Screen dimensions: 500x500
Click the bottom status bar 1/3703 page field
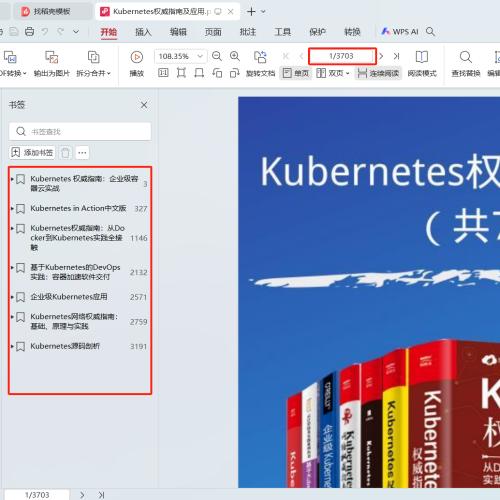coord(37,495)
